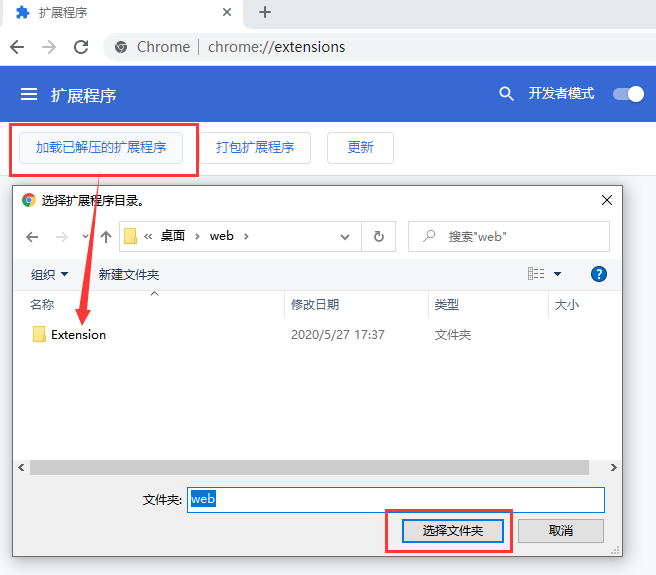Click 打包扩展程序 button
The width and height of the screenshot is (656, 575).
(255, 148)
